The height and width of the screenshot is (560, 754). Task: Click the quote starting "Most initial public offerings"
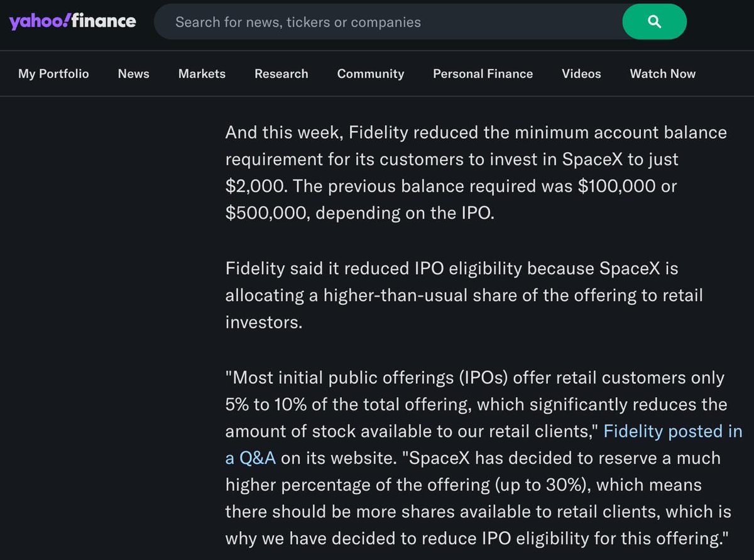(484, 458)
